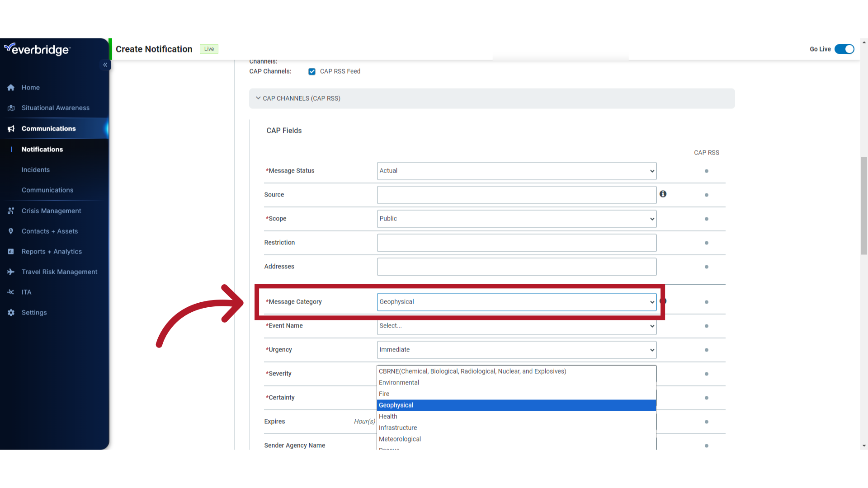
Task: Click the Everbridge logo
Action: click(x=37, y=49)
